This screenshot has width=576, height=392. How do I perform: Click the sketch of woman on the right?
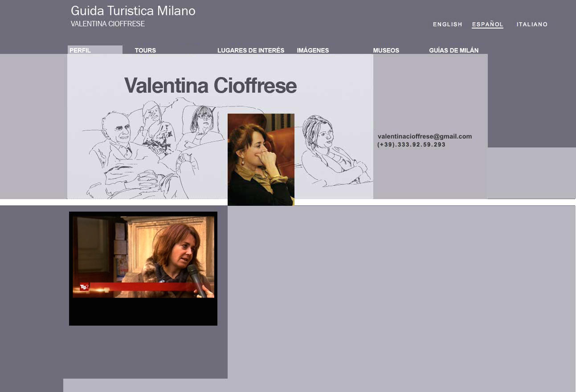pyautogui.click(x=333, y=151)
